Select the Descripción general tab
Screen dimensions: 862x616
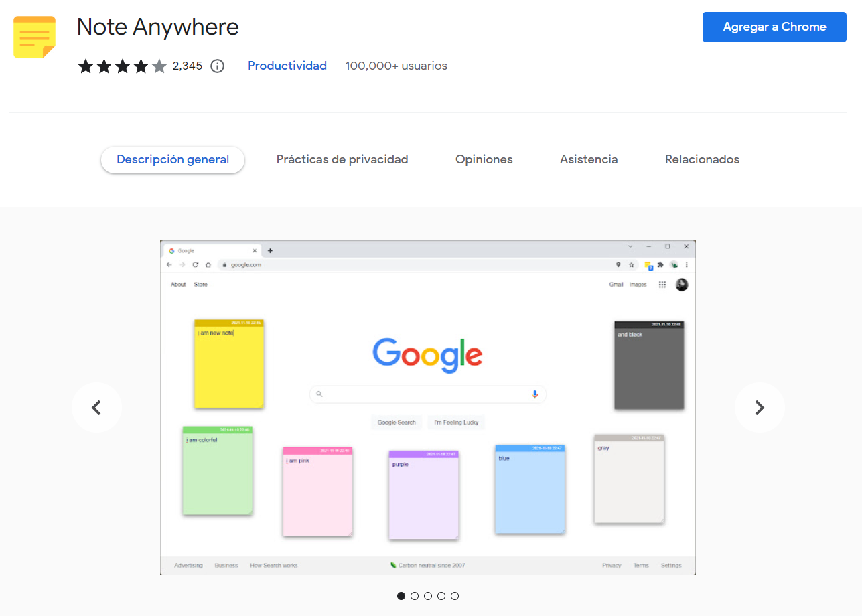click(173, 159)
